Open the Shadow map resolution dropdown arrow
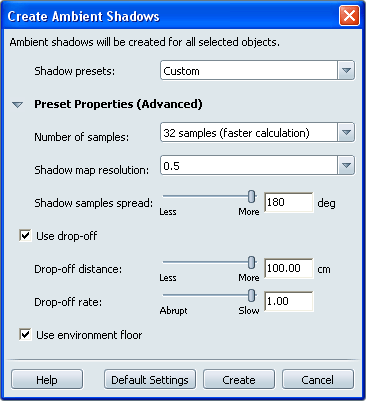370x405 pixels. point(346,165)
